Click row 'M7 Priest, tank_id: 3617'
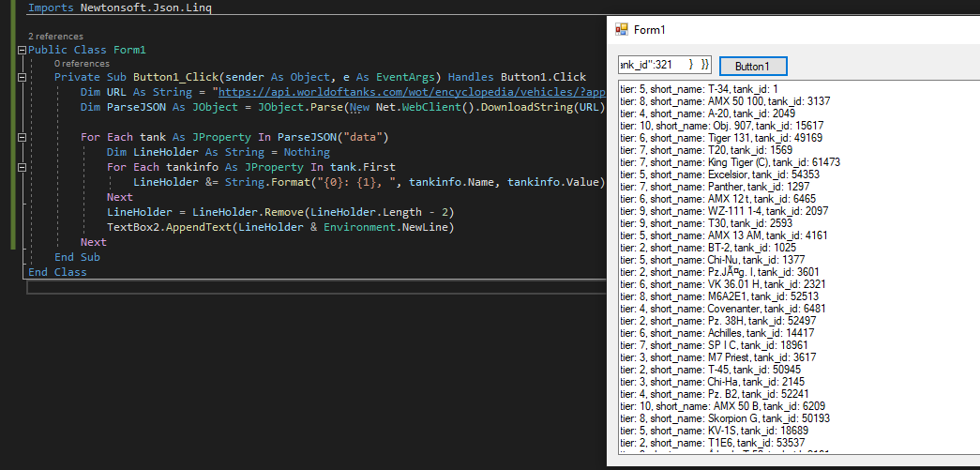 point(717,356)
